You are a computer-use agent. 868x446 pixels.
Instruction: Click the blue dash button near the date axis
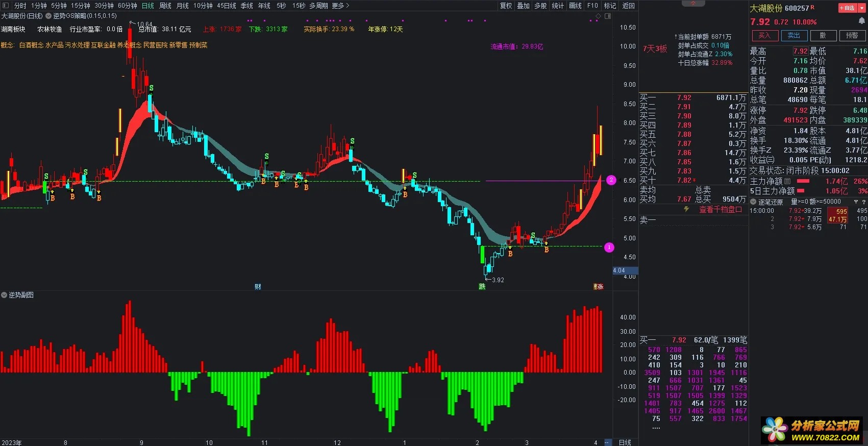pyautogui.click(x=608, y=442)
